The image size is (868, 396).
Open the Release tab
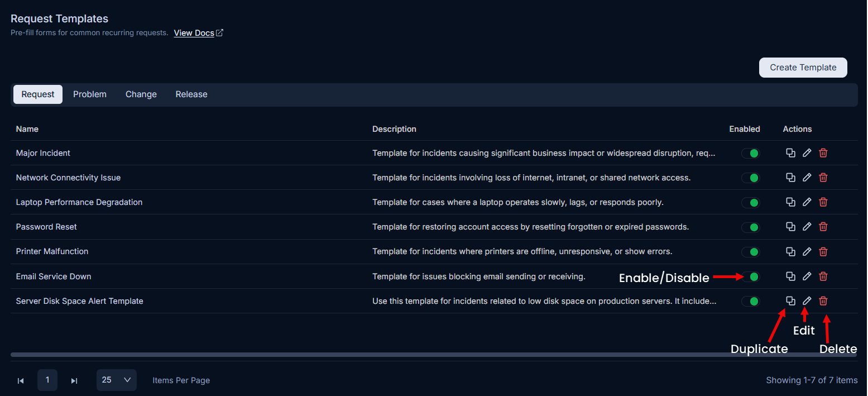tap(191, 94)
